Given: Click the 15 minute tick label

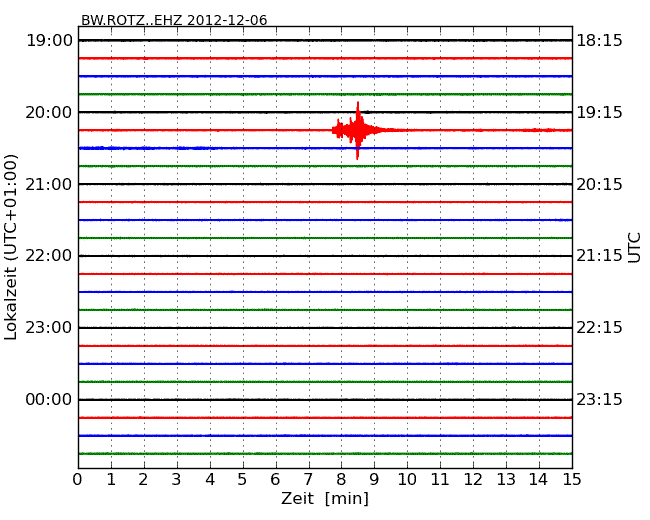Looking at the screenshot, I should tap(572, 479).
